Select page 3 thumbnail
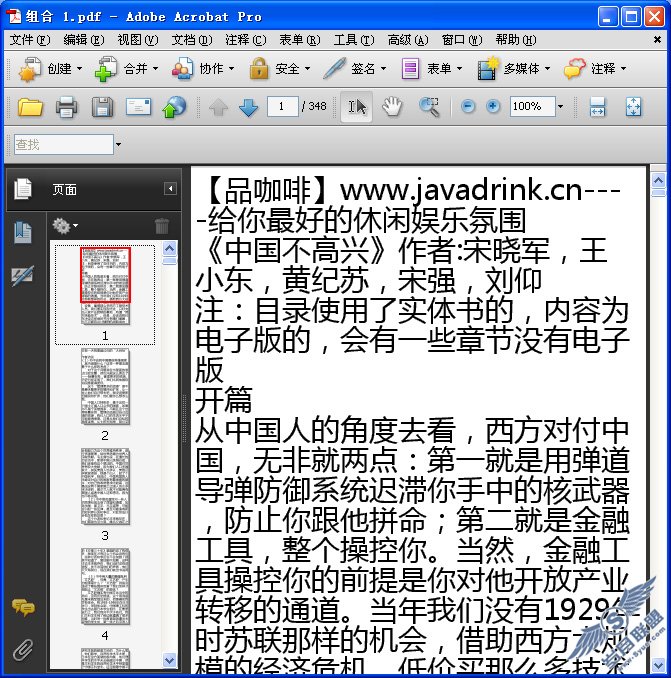The height and width of the screenshot is (678, 671). click(x=105, y=486)
